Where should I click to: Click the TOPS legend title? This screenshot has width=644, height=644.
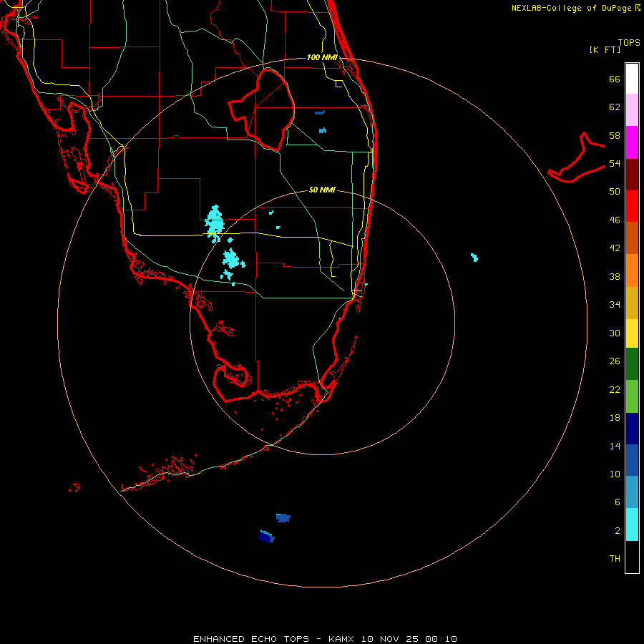pos(629,42)
